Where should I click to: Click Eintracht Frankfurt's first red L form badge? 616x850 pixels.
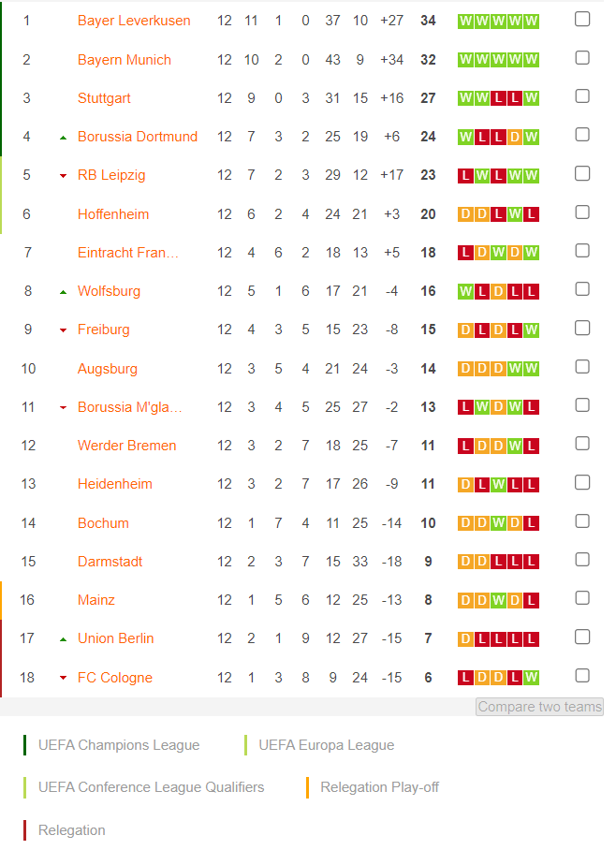click(465, 253)
